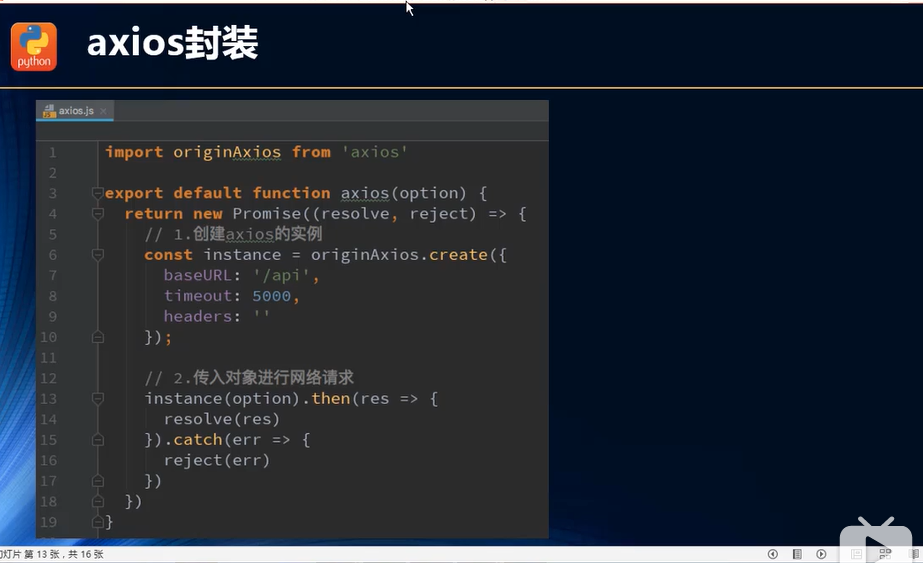Viewport: 923px width, 563px height.
Task: Switch to reading view icon
Action: pyautogui.click(x=914, y=554)
